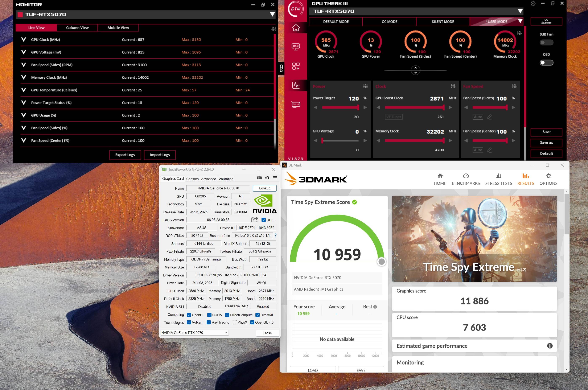Viewport: 588px width, 390px height.
Task: Open Monitor window filter settings icon
Action: [x=274, y=29]
